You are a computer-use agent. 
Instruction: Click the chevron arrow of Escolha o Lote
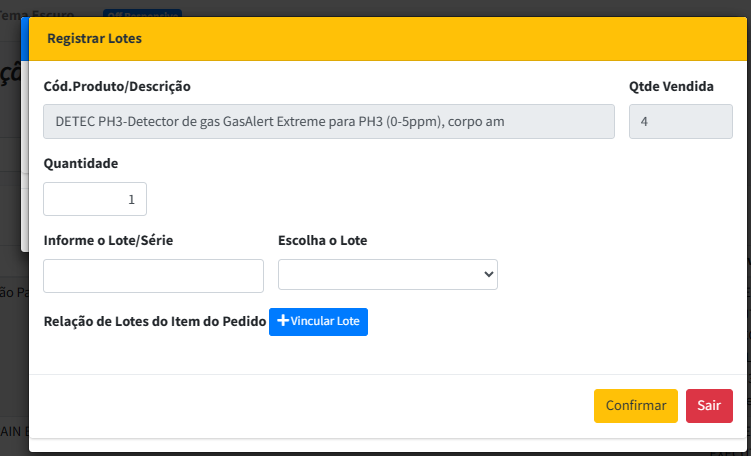pos(489,274)
